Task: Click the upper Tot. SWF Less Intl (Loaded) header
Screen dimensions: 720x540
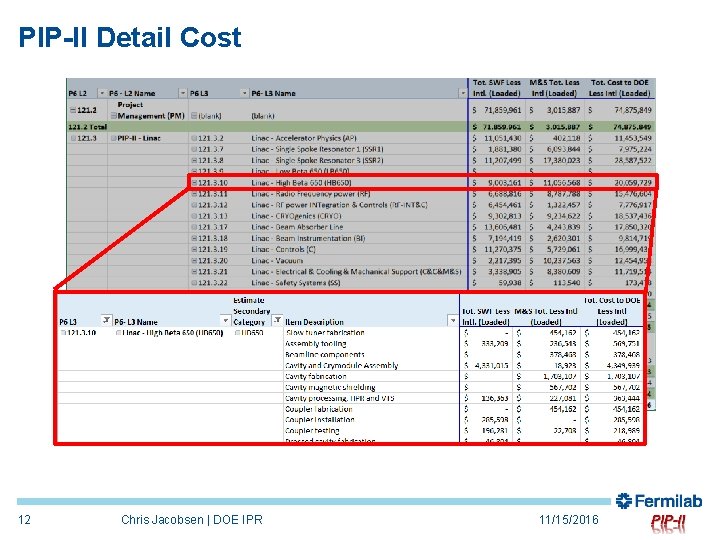Action: coord(497,88)
